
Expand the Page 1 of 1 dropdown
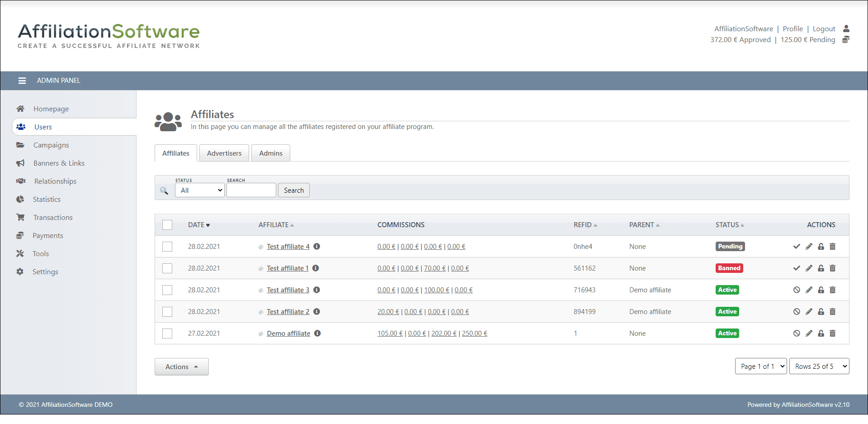click(x=761, y=367)
